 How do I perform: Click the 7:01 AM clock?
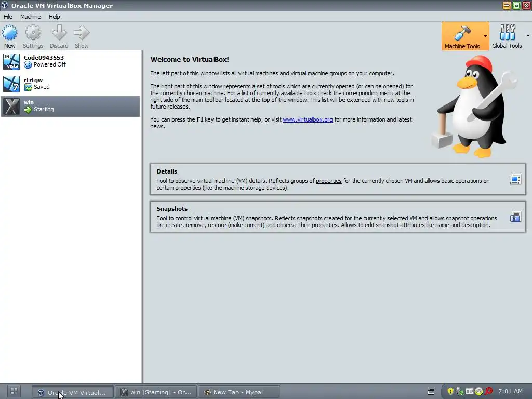510,391
